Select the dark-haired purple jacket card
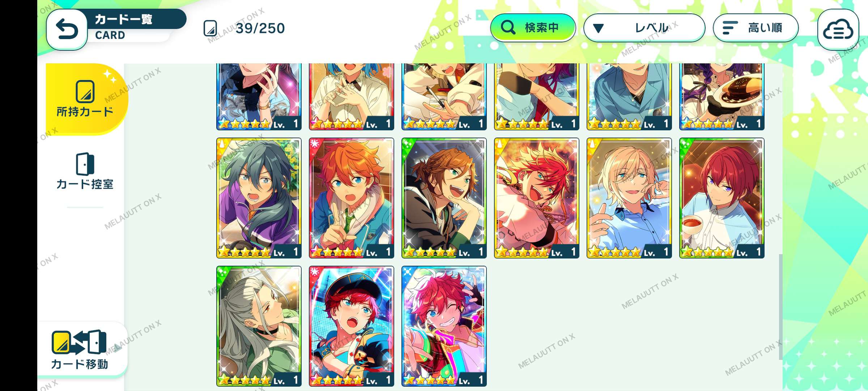The image size is (868, 391). pos(259,198)
